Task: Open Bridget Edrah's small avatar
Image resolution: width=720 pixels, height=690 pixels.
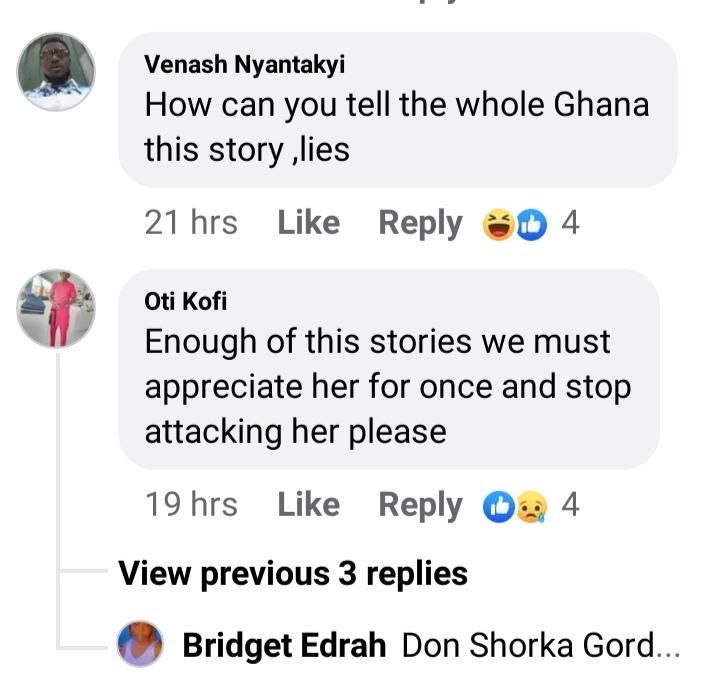Action: (x=141, y=645)
